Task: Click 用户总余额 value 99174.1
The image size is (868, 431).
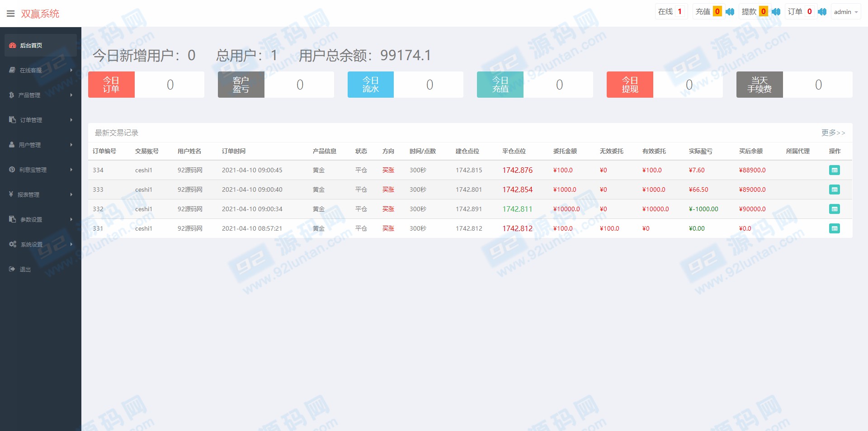Action: pyautogui.click(x=406, y=55)
